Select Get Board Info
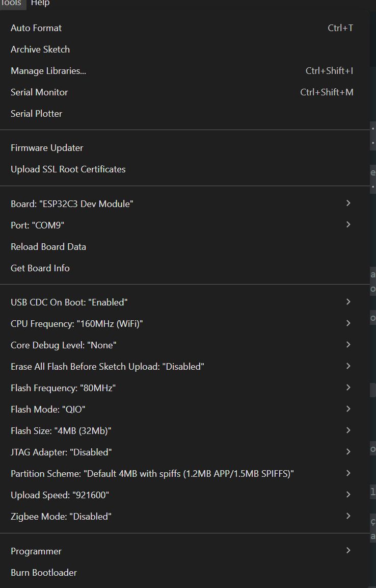 (40, 268)
